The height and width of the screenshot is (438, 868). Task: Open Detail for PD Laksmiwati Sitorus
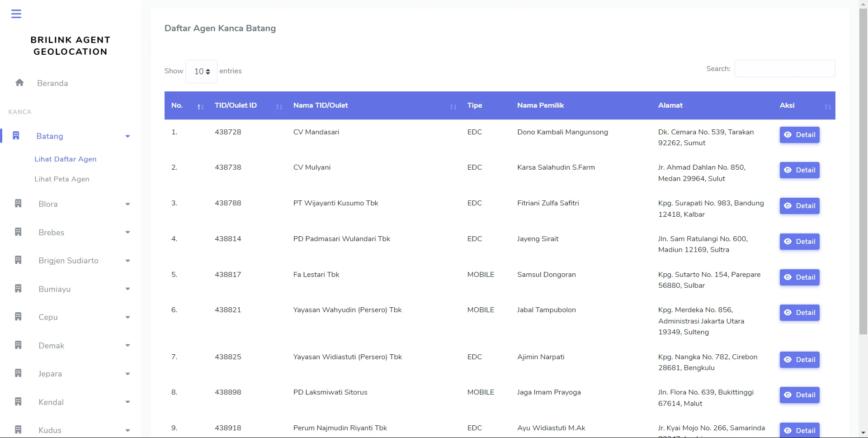point(799,395)
